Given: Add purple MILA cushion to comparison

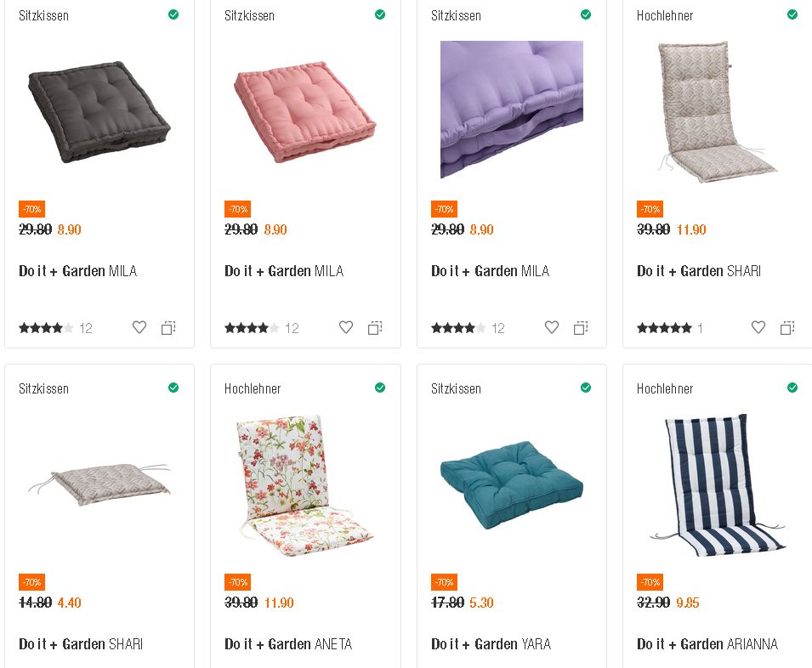Looking at the screenshot, I should (581, 327).
